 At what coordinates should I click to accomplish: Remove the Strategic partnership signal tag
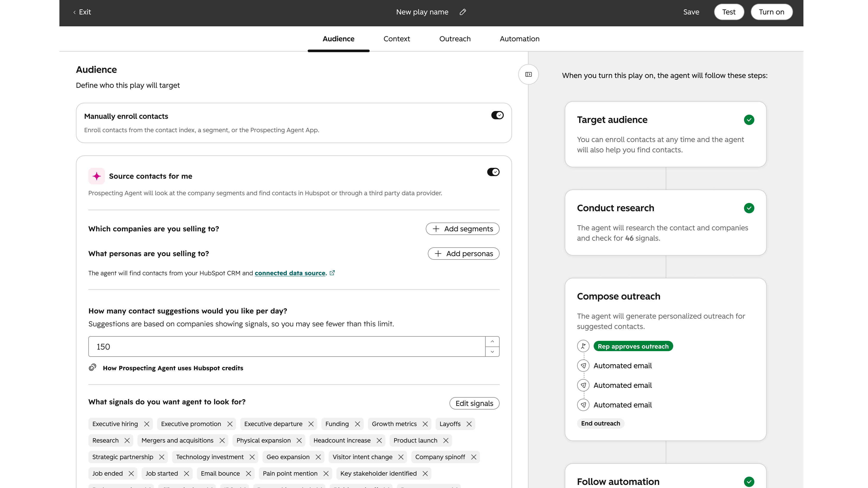pos(162,457)
